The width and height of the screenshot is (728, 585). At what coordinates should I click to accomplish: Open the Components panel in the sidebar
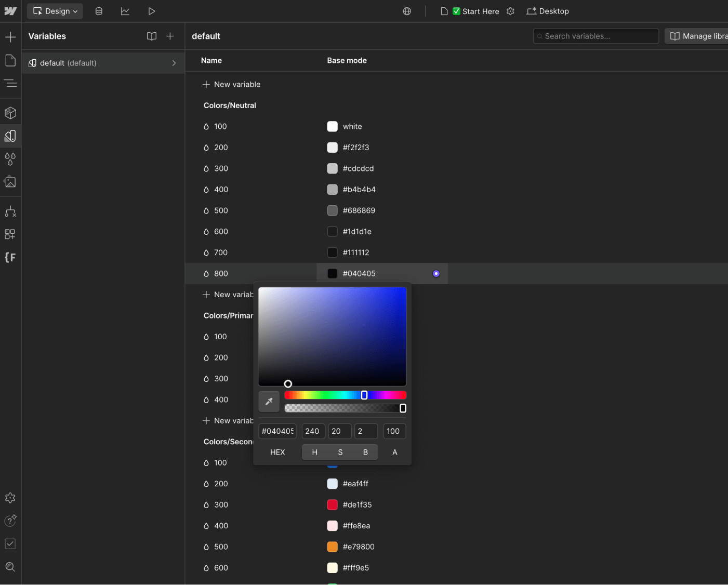[x=10, y=113]
